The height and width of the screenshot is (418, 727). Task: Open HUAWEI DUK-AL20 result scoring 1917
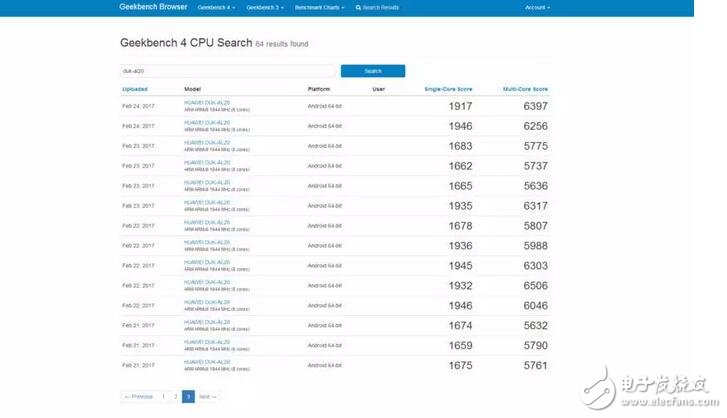(207, 102)
